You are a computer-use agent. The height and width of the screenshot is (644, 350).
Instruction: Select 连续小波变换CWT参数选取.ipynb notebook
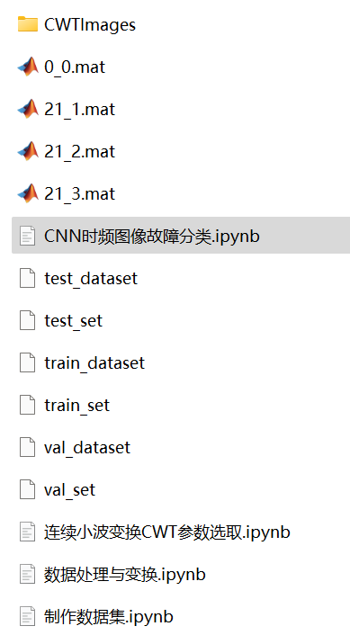point(167,532)
